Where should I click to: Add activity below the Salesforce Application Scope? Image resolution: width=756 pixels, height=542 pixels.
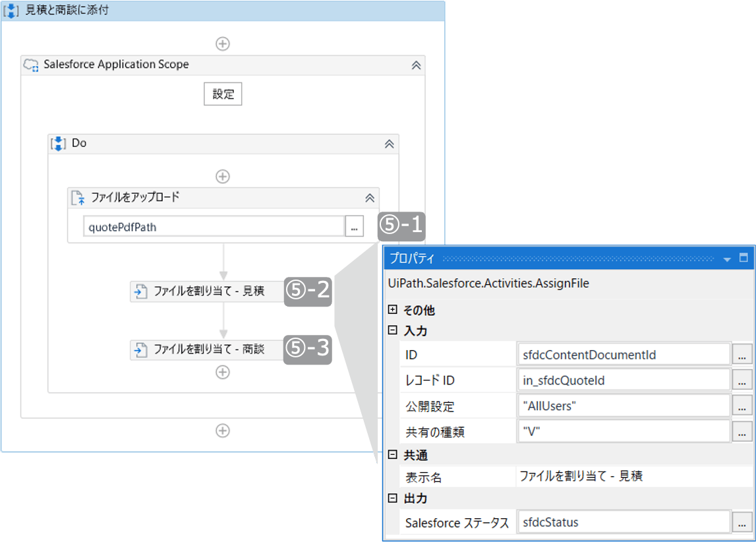click(222, 431)
